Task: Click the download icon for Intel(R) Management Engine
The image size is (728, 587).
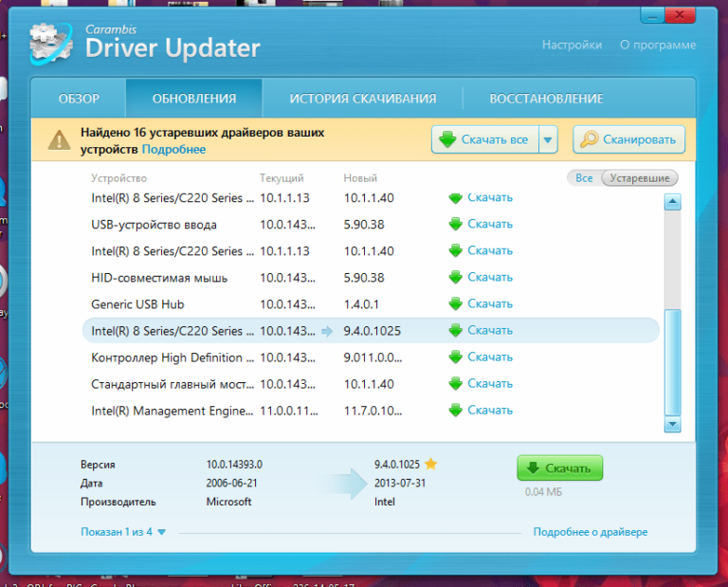Action: [x=456, y=411]
